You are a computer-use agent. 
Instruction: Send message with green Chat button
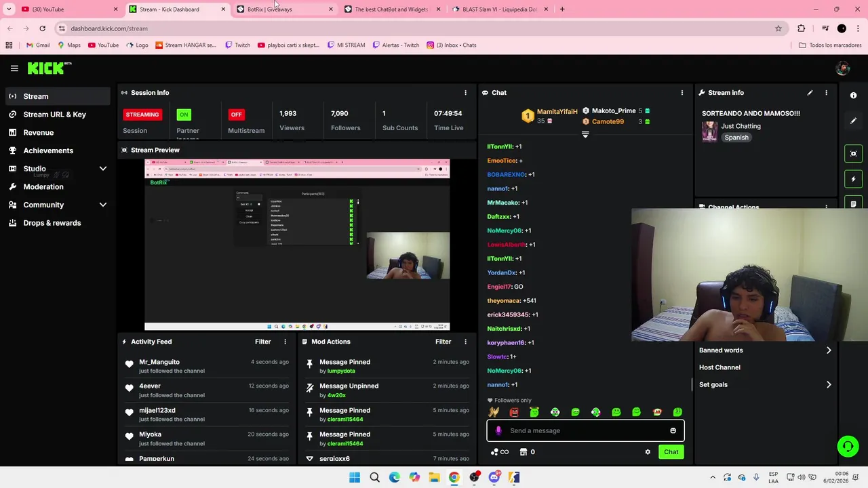click(671, 452)
